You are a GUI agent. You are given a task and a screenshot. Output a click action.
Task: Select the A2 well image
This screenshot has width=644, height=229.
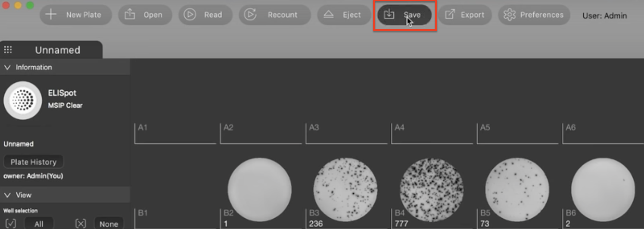click(x=259, y=189)
